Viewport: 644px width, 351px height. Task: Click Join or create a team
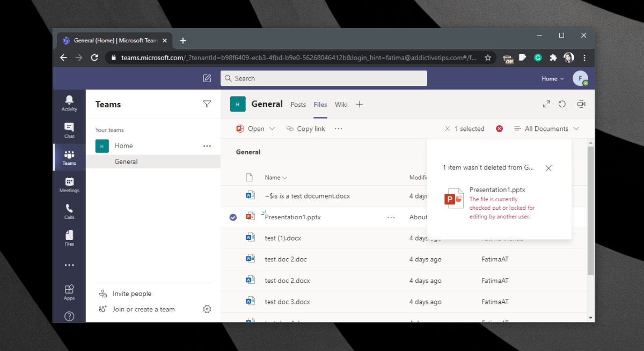point(137,309)
